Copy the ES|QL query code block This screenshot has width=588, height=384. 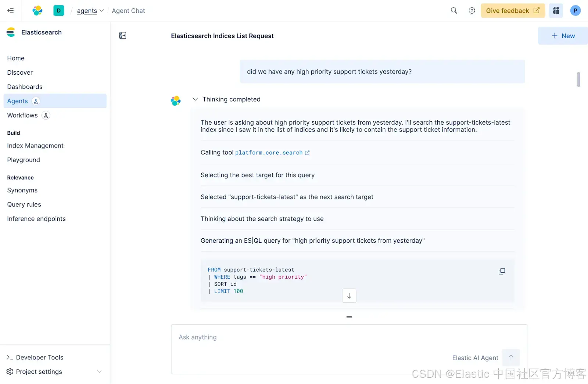[502, 271]
